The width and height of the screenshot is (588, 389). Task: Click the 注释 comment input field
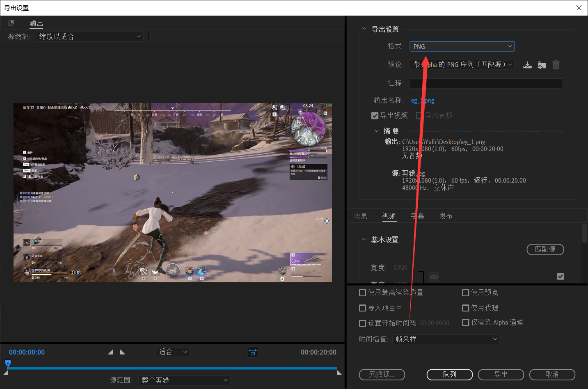click(486, 83)
